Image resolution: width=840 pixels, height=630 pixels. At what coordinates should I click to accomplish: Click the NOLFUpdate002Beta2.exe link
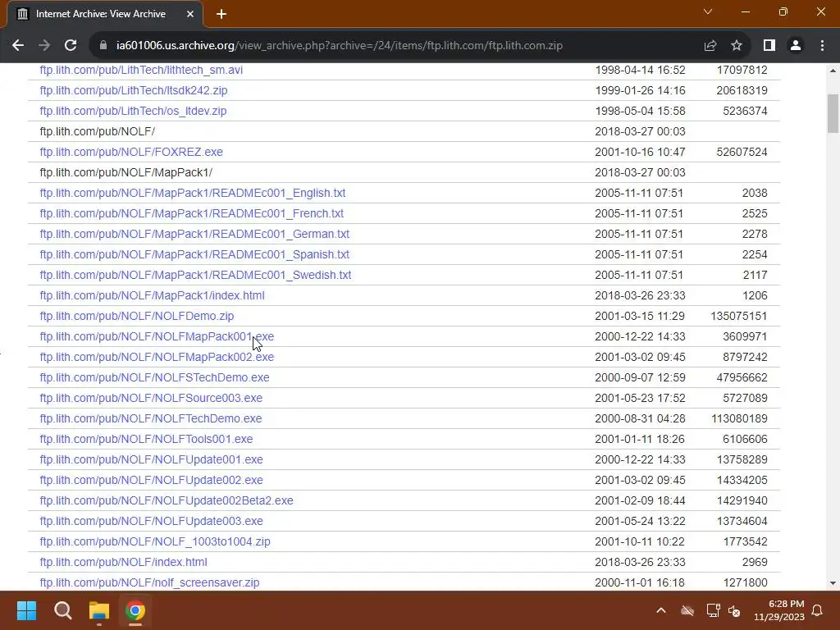pos(167,501)
